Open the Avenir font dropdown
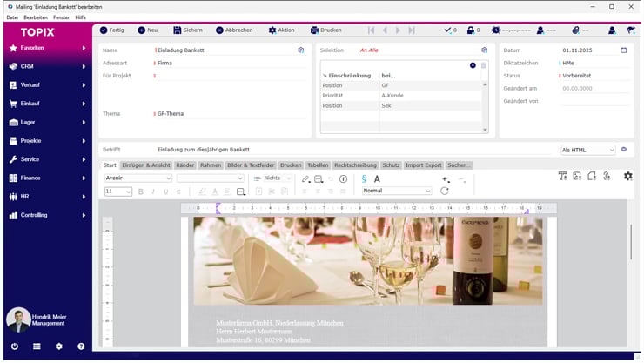 [x=138, y=178]
